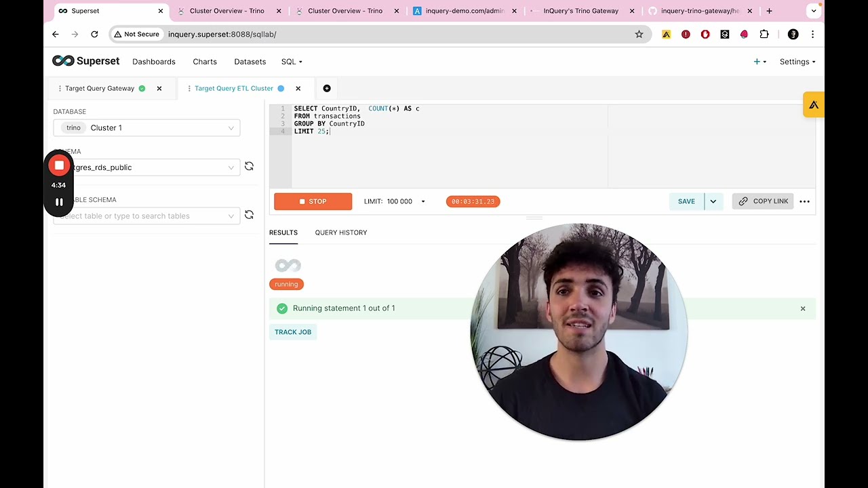Reload the browser page
Viewport: 868px width, 488px height.
point(94,34)
